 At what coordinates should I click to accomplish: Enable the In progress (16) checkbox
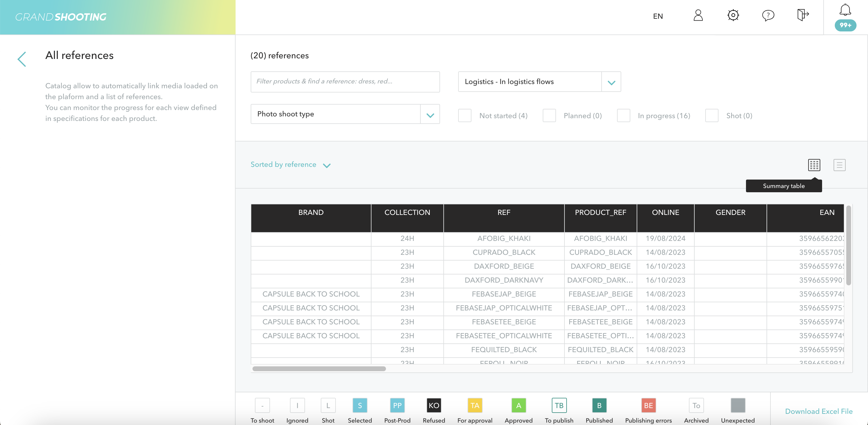(x=623, y=116)
